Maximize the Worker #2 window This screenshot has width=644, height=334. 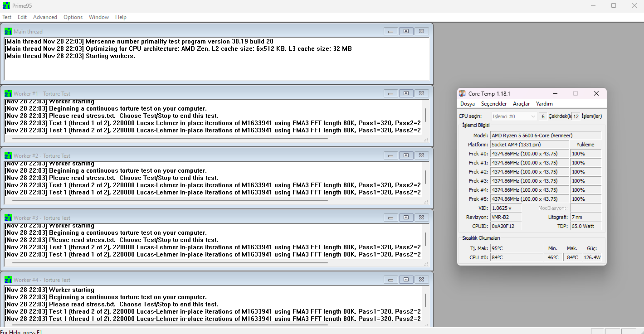click(x=406, y=155)
